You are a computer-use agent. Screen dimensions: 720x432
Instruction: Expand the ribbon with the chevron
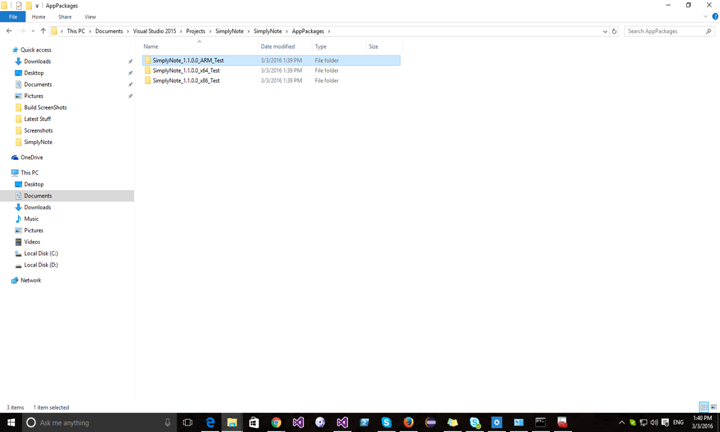click(705, 17)
